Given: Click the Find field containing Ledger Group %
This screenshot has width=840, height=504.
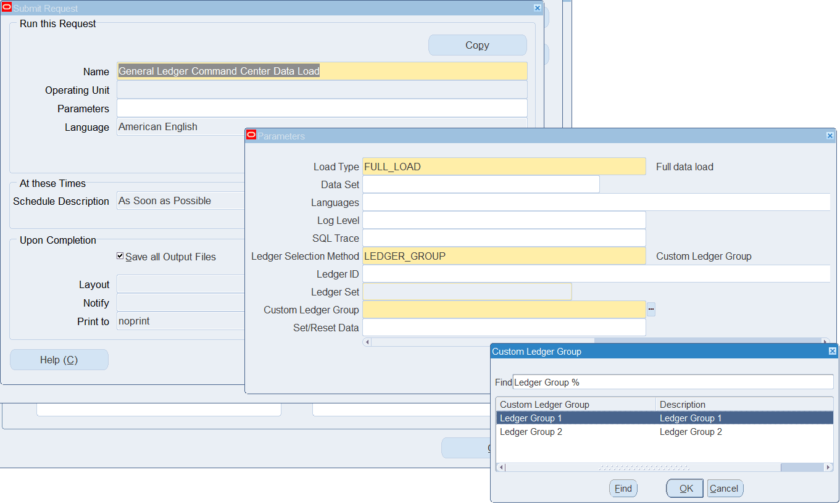Looking at the screenshot, I should pyautogui.click(x=673, y=382).
